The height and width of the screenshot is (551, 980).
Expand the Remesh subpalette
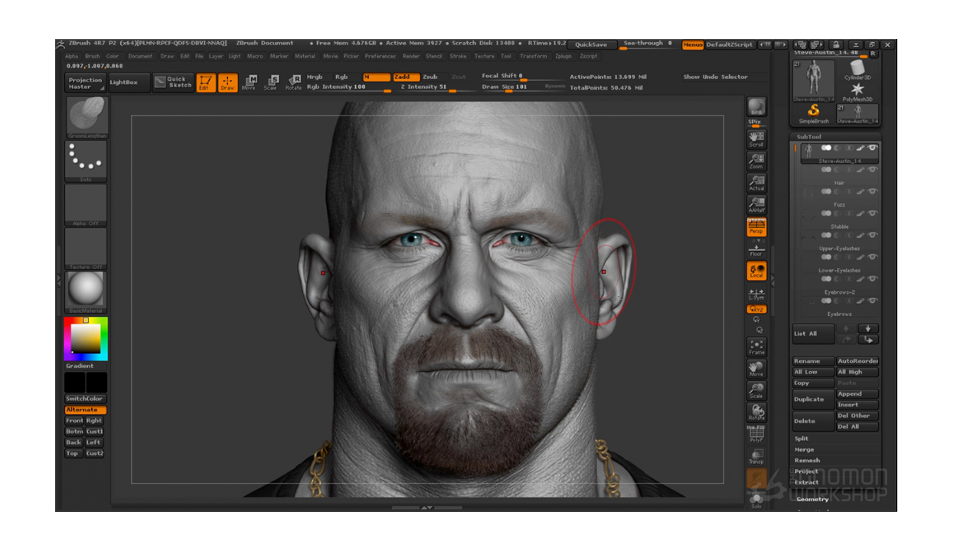(807, 461)
